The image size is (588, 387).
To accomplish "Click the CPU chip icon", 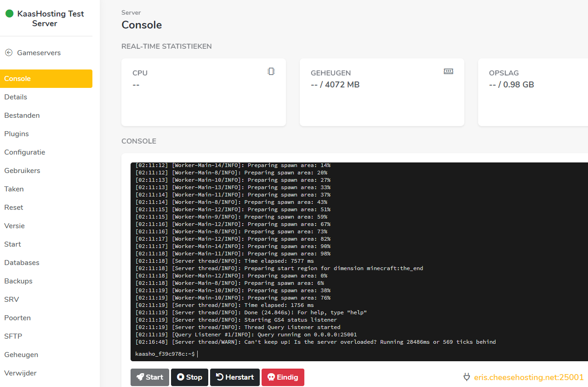I will [x=271, y=71].
